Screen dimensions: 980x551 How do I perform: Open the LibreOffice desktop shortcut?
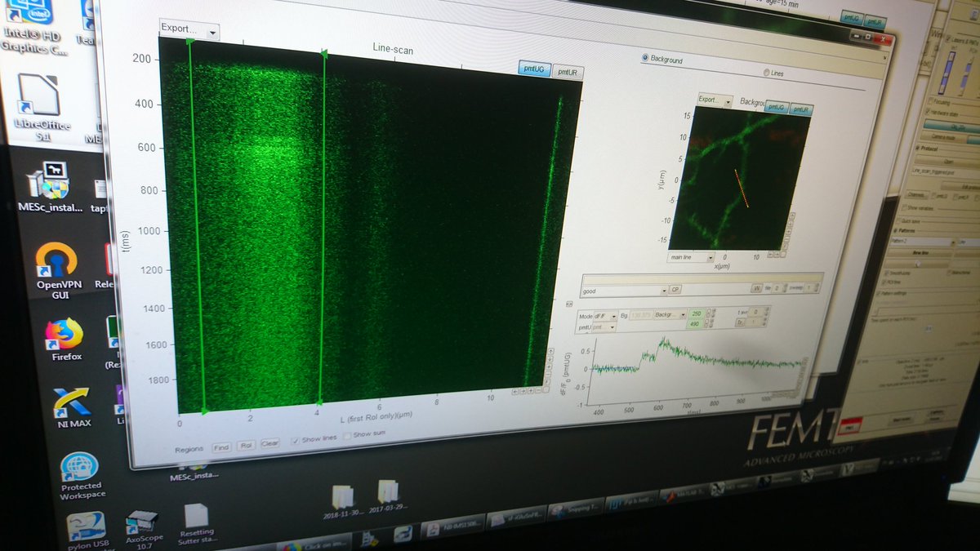43,106
